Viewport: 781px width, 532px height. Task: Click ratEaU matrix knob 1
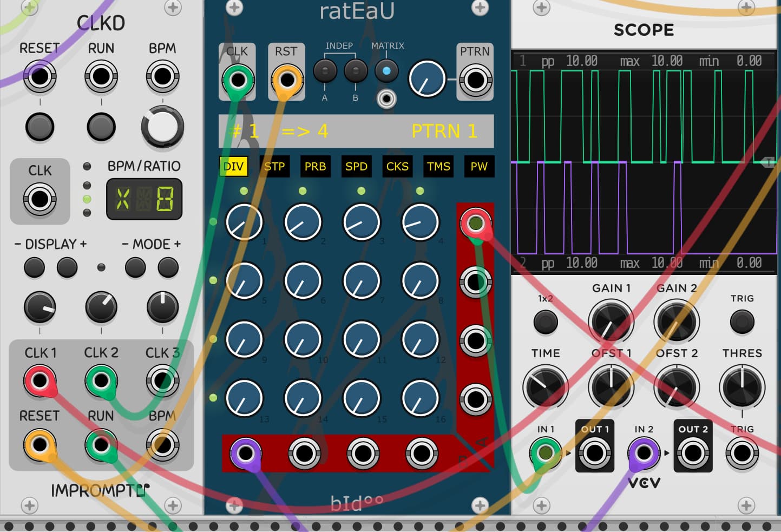[244, 222]
